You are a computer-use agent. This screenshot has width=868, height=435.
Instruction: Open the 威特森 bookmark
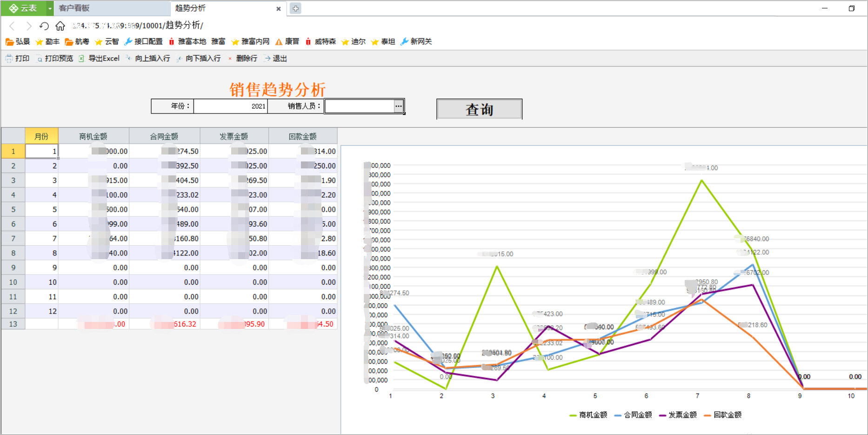coord(320,42)
